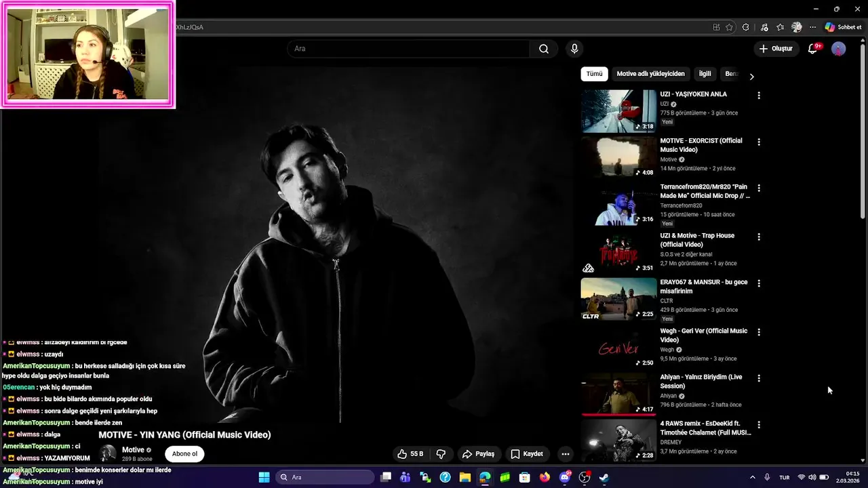This screenshot has width=868, height=488.
Task: Subscribe with the Abone ol button
Action: pyautogui.click(x=184, y=454)
